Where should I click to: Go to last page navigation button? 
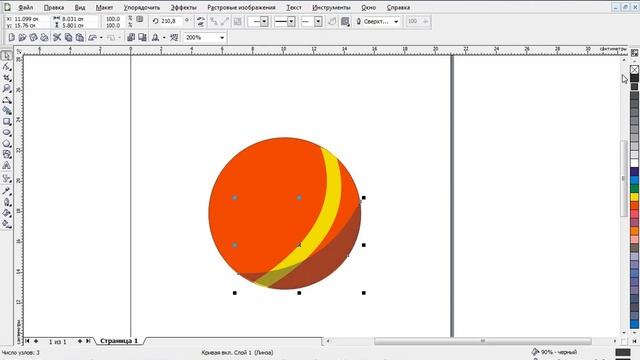(x=88, y=341)
